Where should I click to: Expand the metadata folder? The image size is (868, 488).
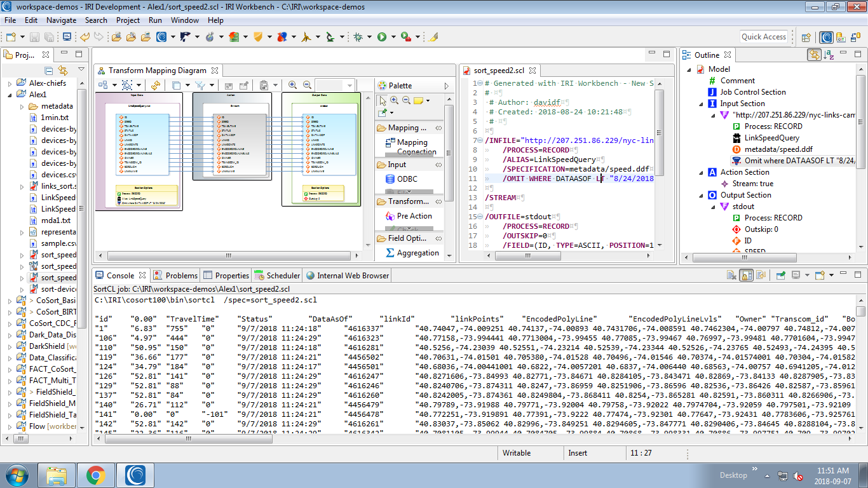point(21,106)
